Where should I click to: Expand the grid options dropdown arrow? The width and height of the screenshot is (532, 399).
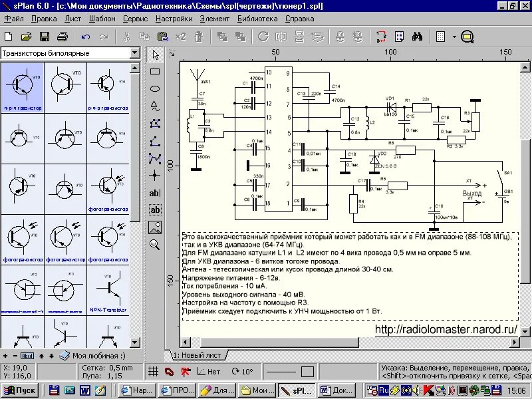[x=454, y=37]
